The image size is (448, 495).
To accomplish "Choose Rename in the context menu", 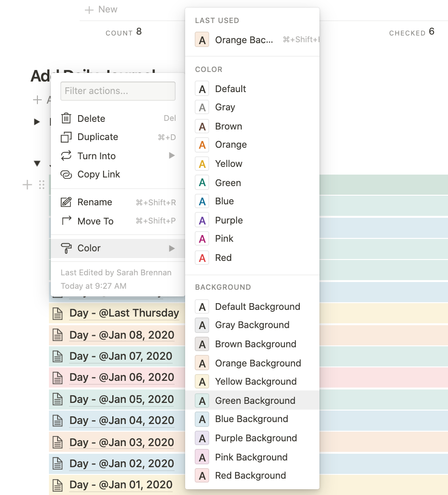I will 118,202.
